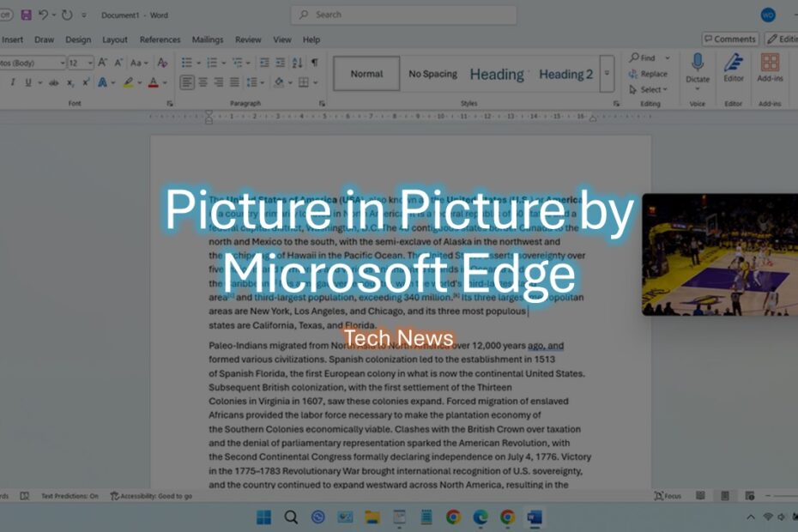This screenshot has width=798, height=532.
Task: Click the Sort A to Z icon
Action: pos(297,63)
